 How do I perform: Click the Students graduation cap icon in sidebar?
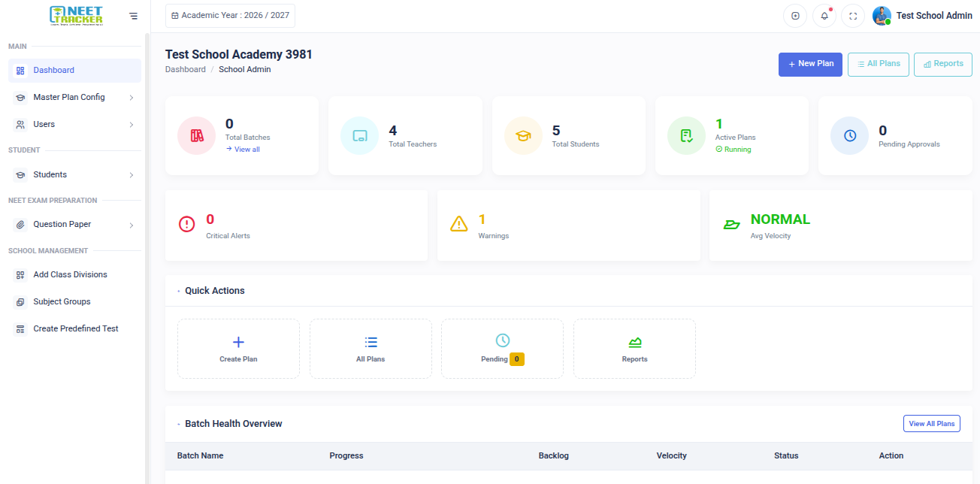pyautogui.click(x=20, y=175)
